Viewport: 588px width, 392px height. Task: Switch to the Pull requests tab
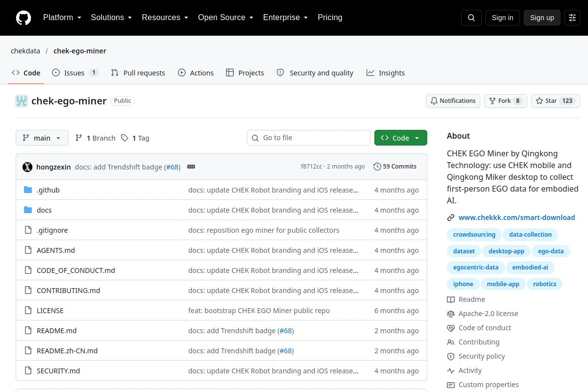(138, 73)
